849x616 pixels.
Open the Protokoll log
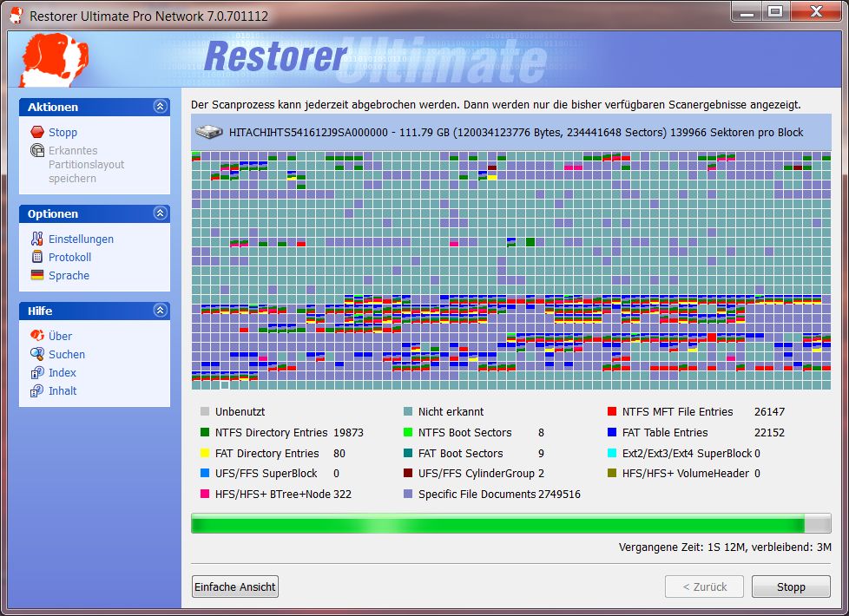69,257
